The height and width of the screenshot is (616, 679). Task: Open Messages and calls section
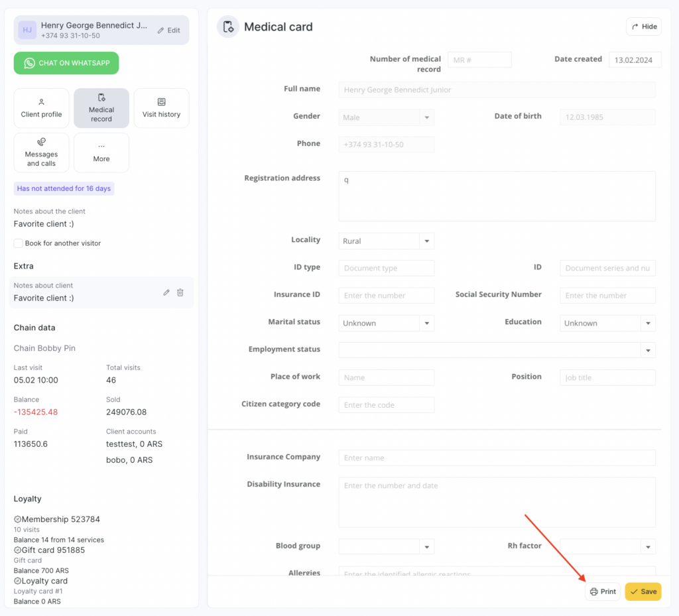coord(41,153)
